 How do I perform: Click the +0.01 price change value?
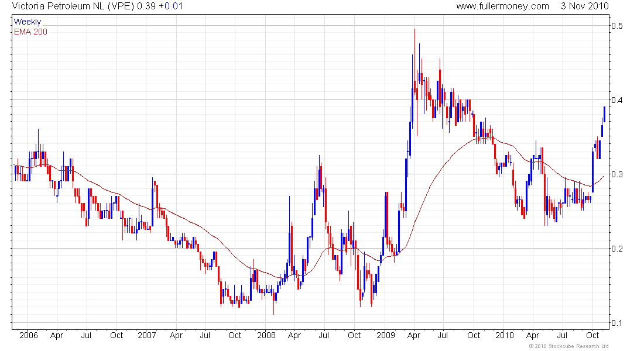click(170, 6)
